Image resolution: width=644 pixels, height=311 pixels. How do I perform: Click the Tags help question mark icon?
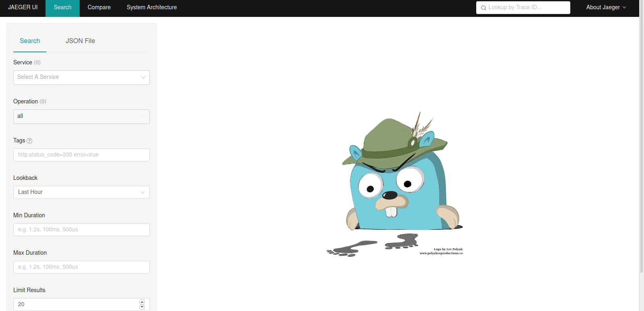(x=29, y=141)
